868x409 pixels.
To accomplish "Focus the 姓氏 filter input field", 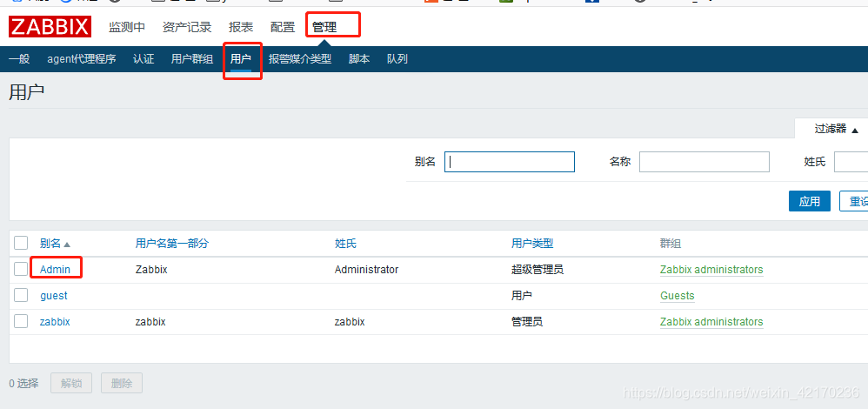I will 851,162.
